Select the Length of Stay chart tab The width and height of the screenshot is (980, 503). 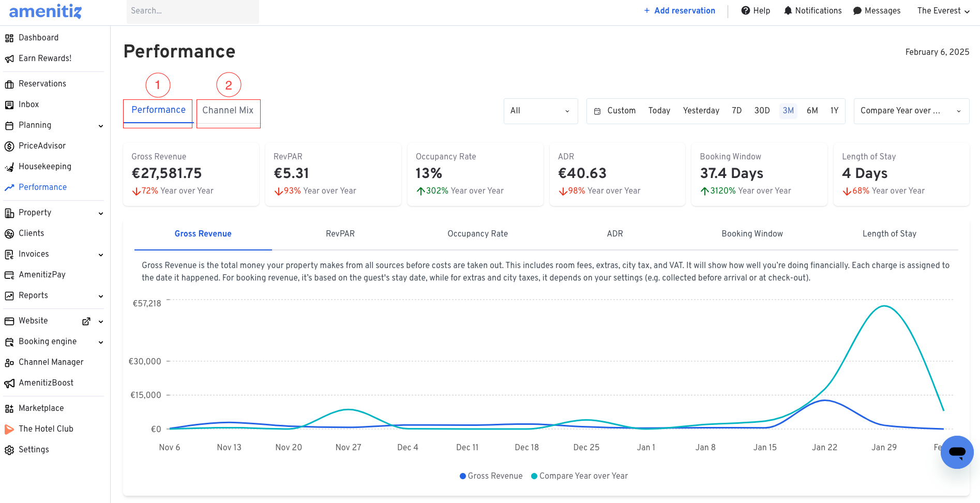click(889, 234)
